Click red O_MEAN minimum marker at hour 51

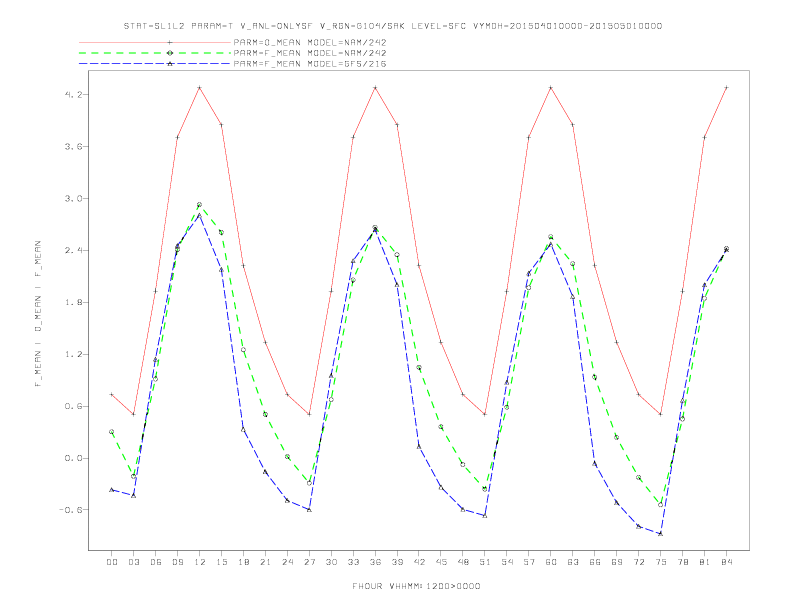point(485,415)
